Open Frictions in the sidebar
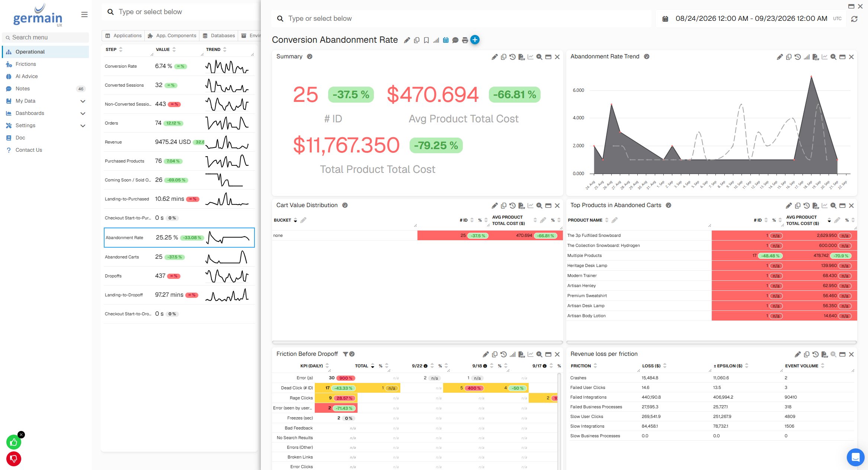The width and height of the screenshot is (868, 470). pyautogui.click(x=46, y=64)
